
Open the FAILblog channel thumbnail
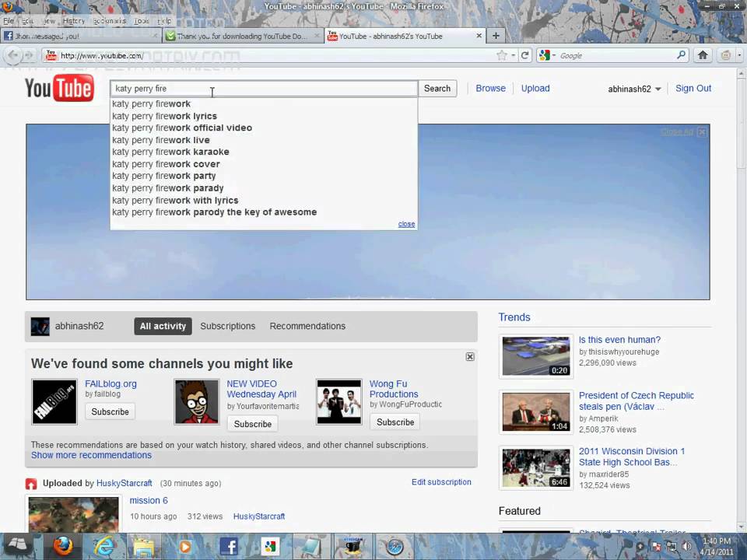tap(54, 402)
